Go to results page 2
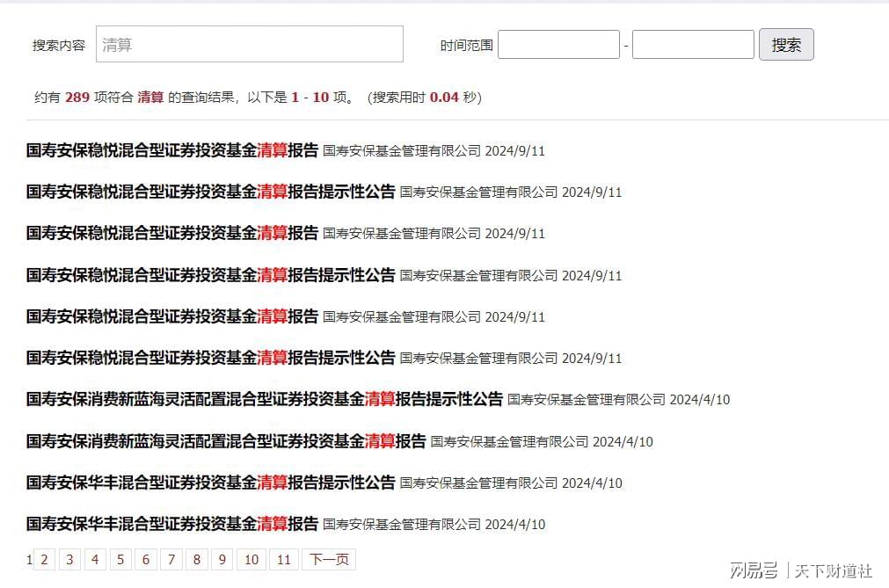This screenshot has width=889, height=588. (44, 560)
